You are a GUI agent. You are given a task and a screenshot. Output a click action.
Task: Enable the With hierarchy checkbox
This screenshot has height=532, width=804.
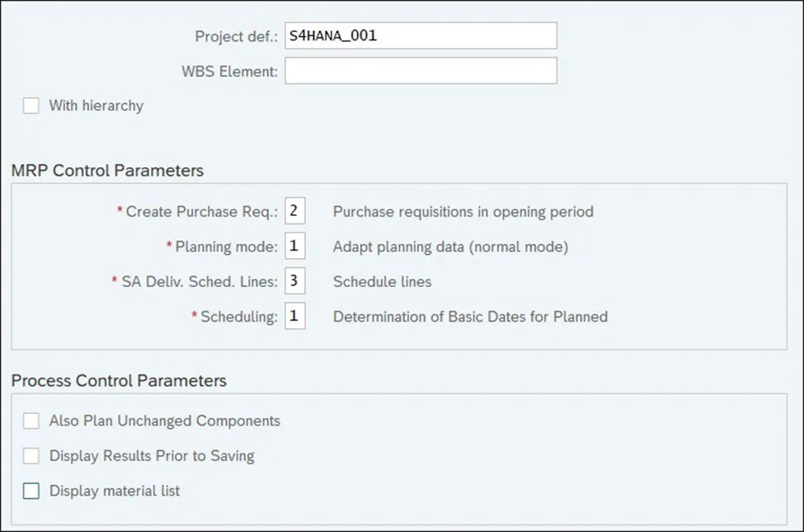pos(31,106)
